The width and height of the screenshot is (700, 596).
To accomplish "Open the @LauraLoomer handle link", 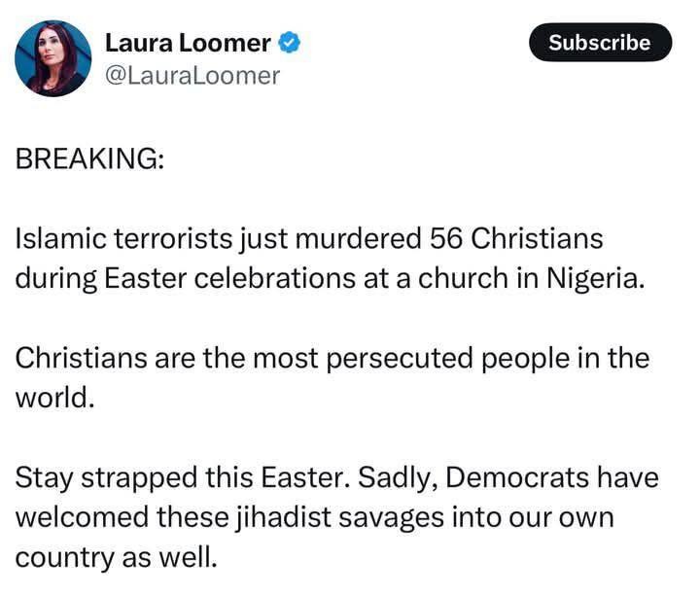I will tap(192, 76).
